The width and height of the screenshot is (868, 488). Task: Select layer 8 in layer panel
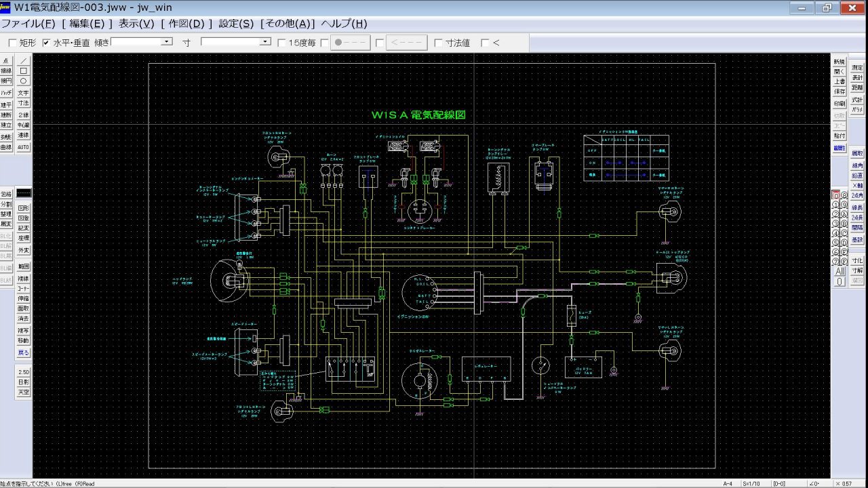click(x=844, y=196)
